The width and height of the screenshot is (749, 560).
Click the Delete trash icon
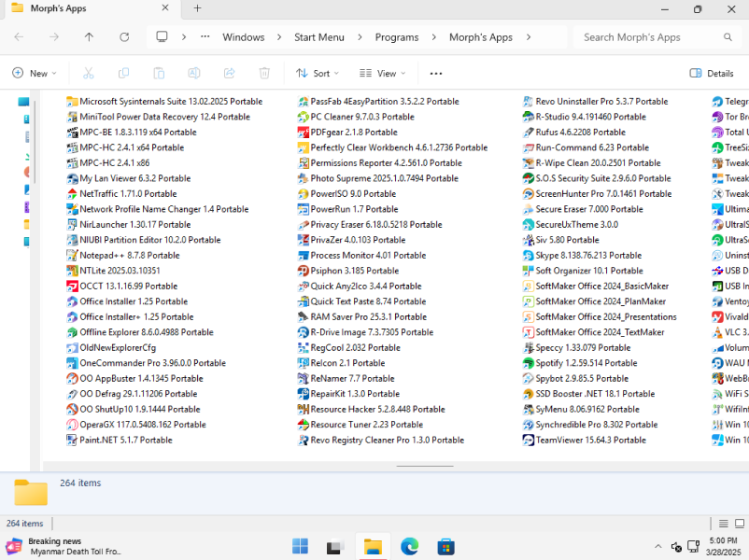click(x=264, y=73)
